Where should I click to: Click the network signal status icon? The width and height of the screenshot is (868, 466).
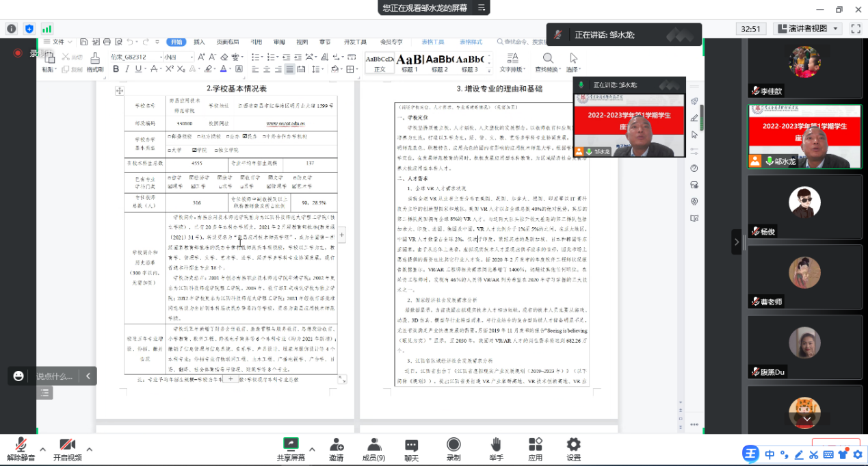[47, 29]
